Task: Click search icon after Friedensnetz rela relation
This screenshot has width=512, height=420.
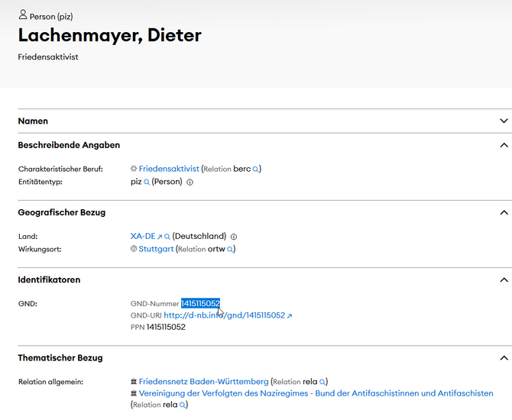Action: (322, 382)
